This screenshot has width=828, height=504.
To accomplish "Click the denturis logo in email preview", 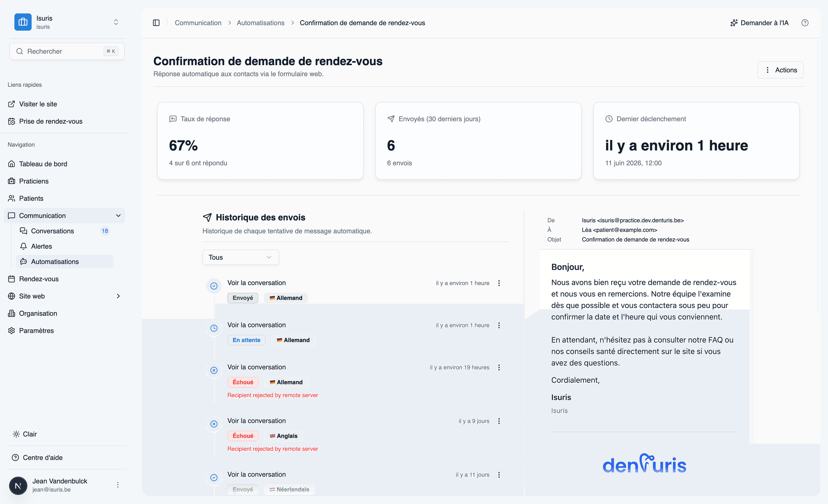I will coord(644,464).
